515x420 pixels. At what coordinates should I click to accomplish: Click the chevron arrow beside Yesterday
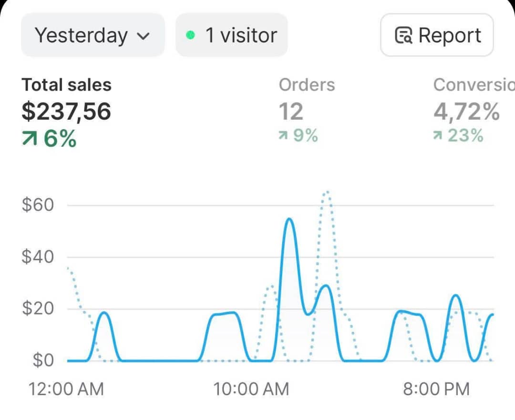coord(143,36)
